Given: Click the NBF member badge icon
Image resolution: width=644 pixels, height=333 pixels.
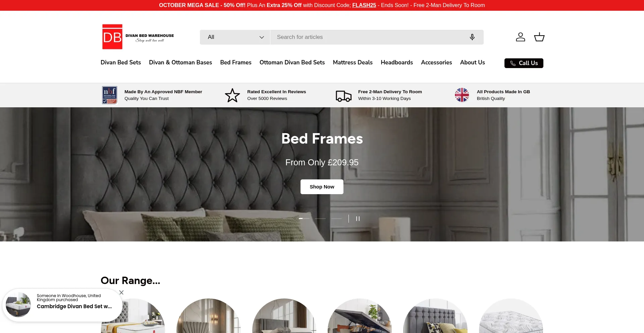Looking at the screenshot, I should 110,95.
